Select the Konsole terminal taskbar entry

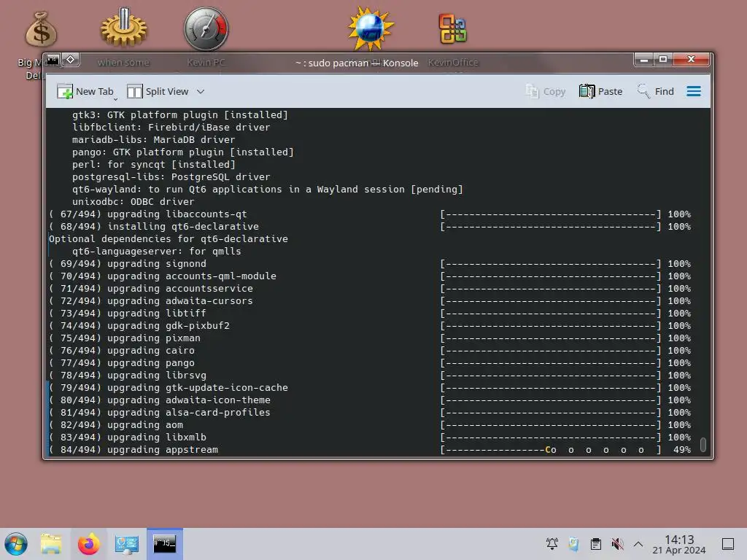[164, 544]
